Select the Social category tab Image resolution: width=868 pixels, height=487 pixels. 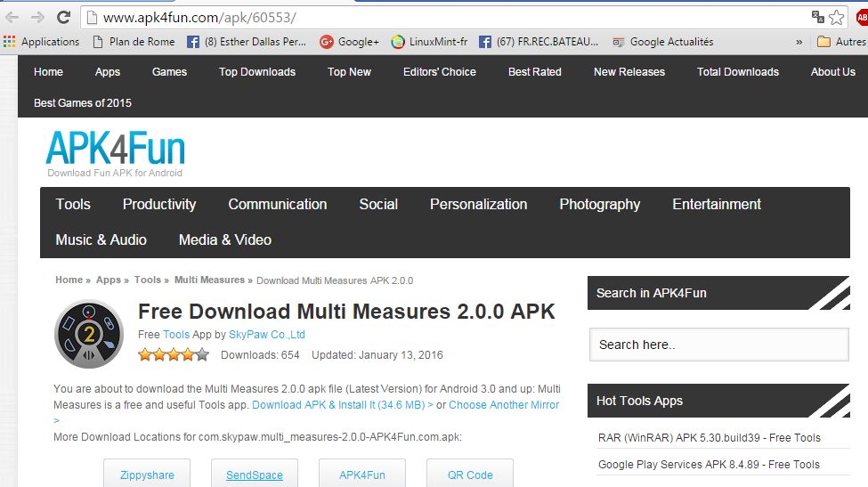tap(378, 204)
